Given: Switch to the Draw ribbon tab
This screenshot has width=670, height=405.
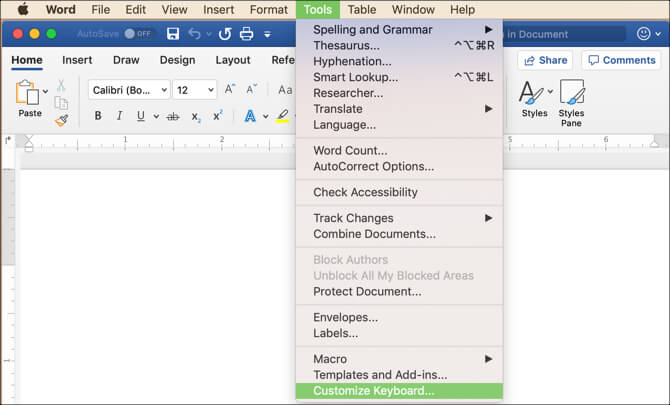Looking at the screenshot, I should point(126,60).
